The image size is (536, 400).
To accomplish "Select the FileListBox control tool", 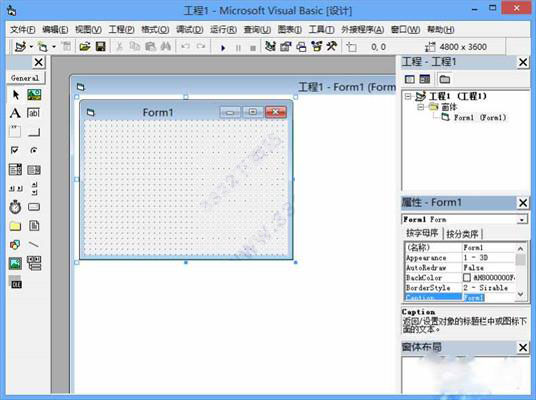I will 34,226.
